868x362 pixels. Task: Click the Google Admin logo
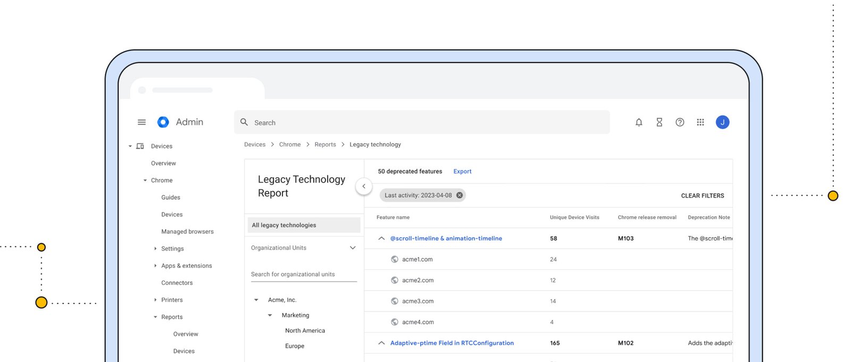coord(163,122)
